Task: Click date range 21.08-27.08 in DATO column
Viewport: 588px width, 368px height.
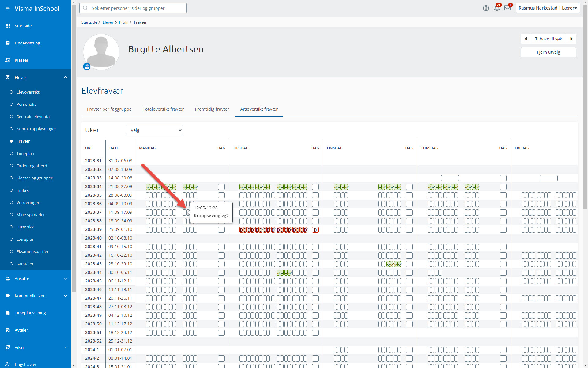Action: [120, 186]
